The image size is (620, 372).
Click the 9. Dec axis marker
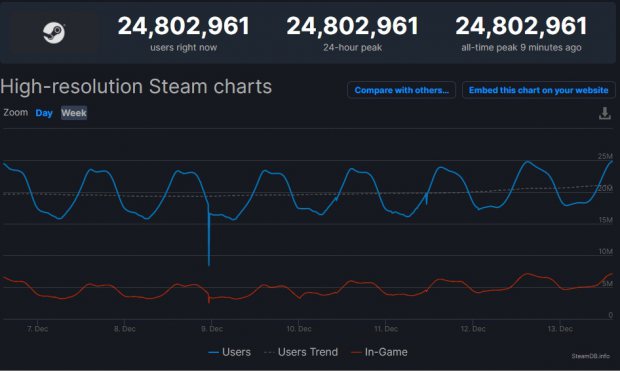[212, 329]
